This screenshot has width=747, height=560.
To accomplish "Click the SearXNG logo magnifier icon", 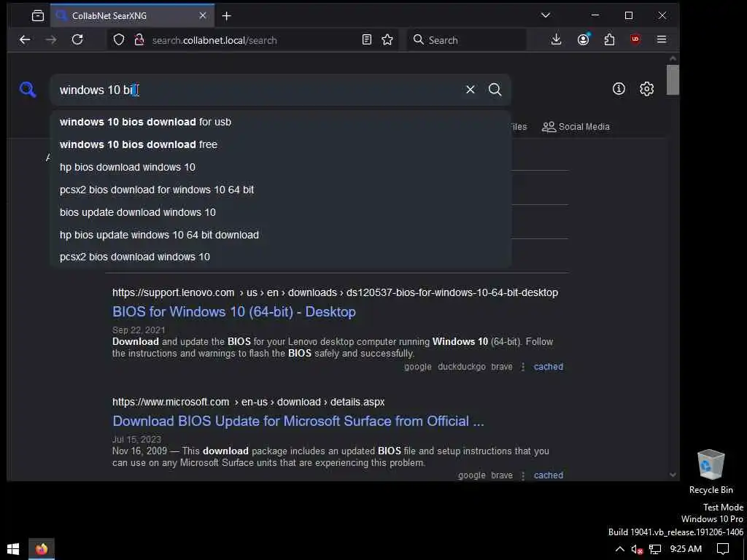I will [28, 90].
